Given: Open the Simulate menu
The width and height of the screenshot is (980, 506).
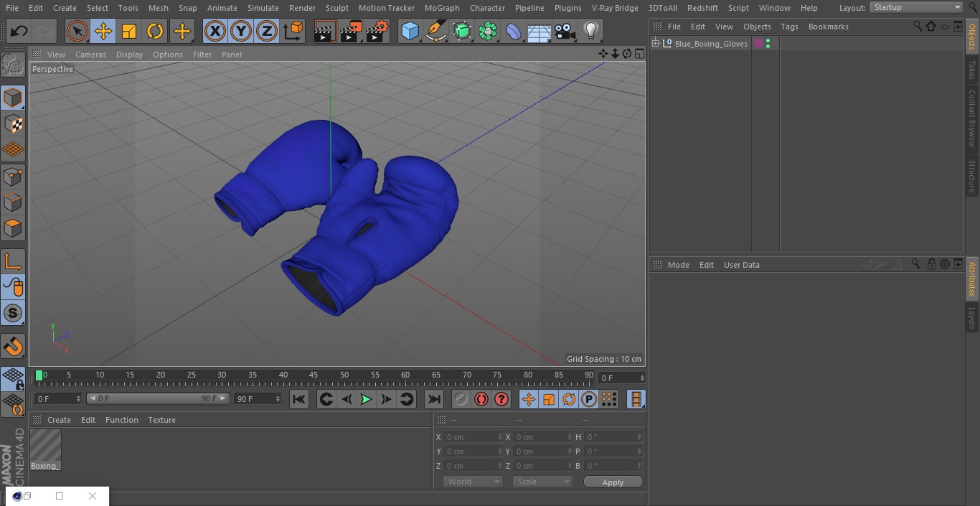Looking at the screenshot, I should tap(263, 8).
